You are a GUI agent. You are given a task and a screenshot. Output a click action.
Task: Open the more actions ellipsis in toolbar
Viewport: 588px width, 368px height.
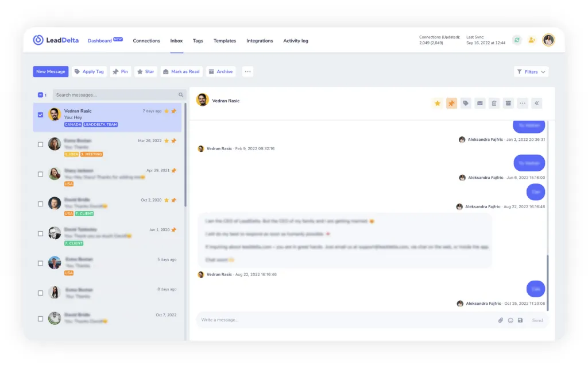(x=247, y=71)
